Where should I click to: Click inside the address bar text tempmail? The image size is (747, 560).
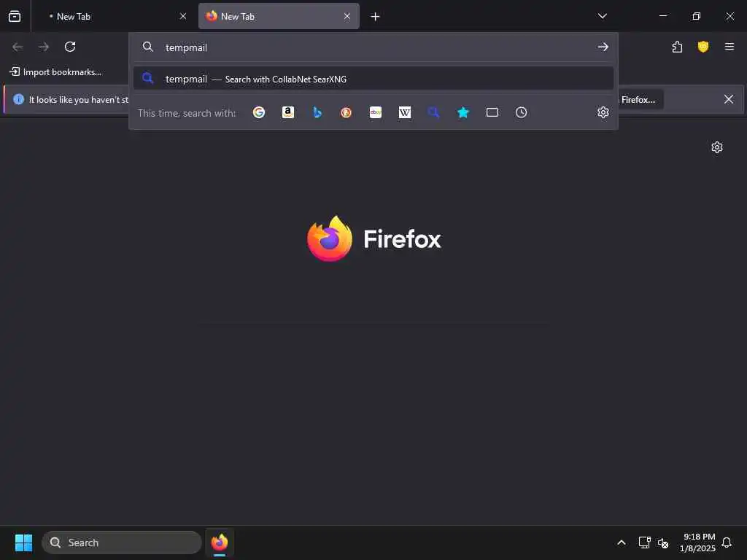pyautogui.click(x=186, y=47)
